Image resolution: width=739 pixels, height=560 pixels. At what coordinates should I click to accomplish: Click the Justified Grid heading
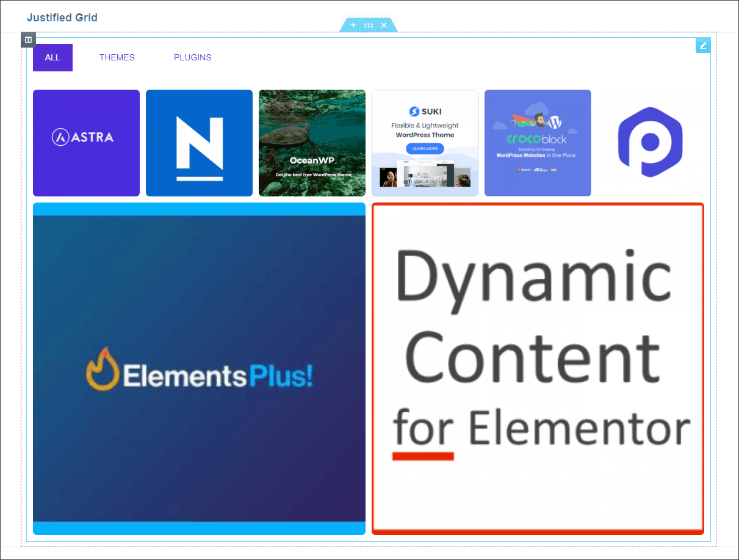tap(62, 18)
